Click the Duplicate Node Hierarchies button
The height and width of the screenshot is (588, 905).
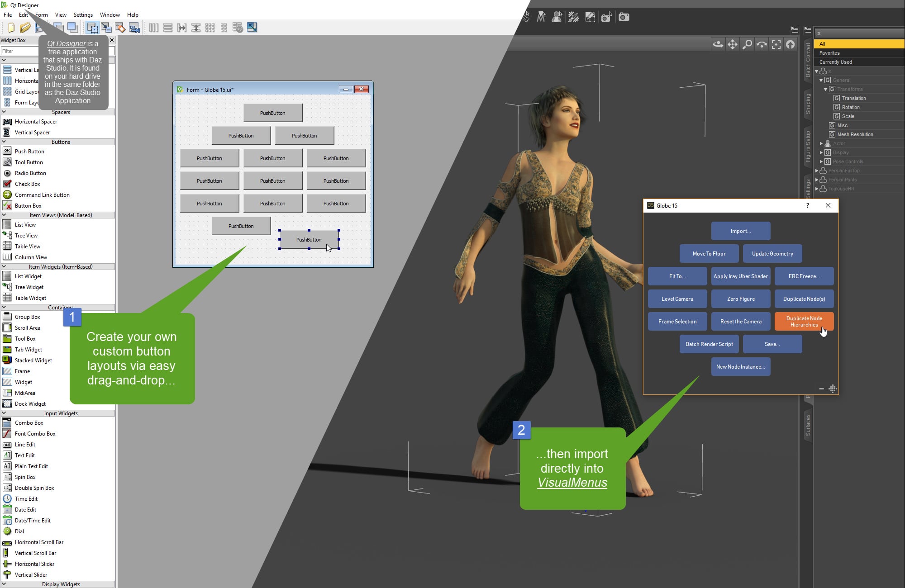pyautogui.click(x=804, y=321)
